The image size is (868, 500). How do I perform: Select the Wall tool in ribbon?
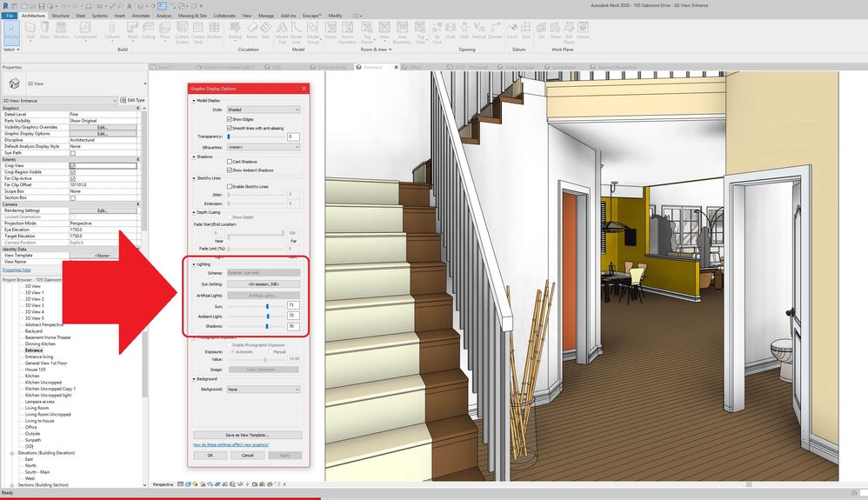(x=30, y=30)
